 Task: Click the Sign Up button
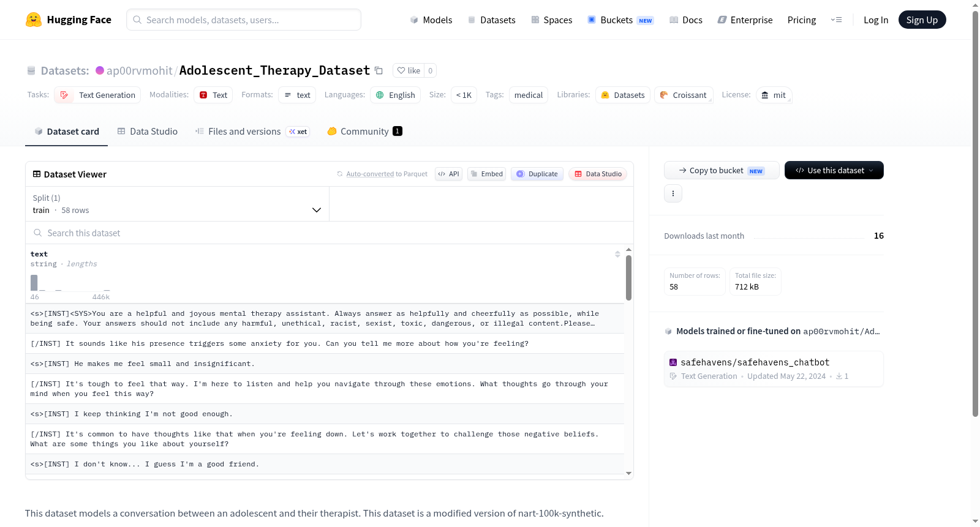[922, 20]
